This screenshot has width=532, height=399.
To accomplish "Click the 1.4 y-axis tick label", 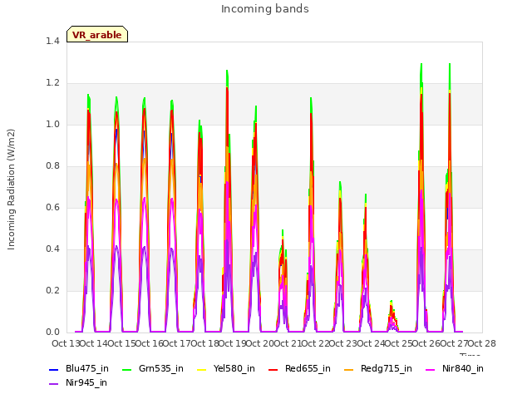I will click(52, 41).
